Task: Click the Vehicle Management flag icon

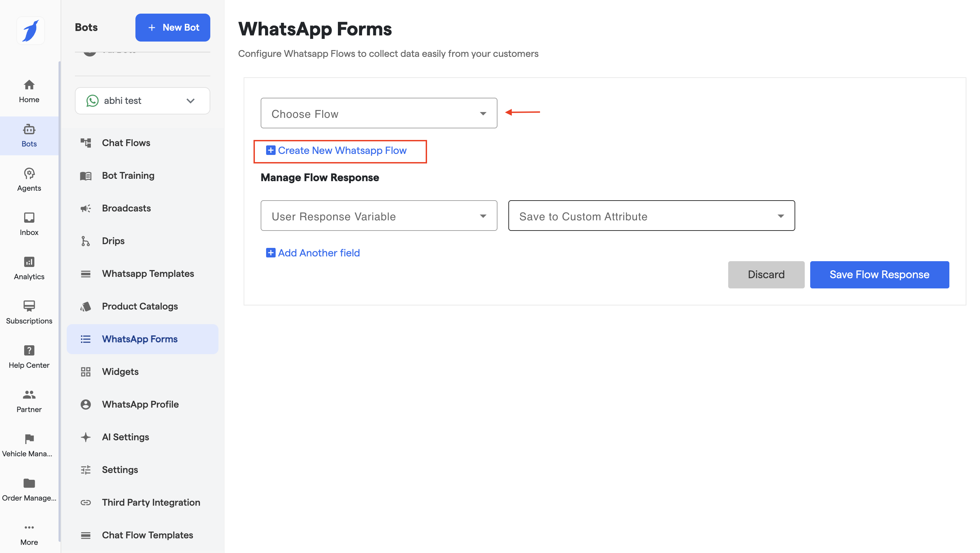Action: (29, 439)
